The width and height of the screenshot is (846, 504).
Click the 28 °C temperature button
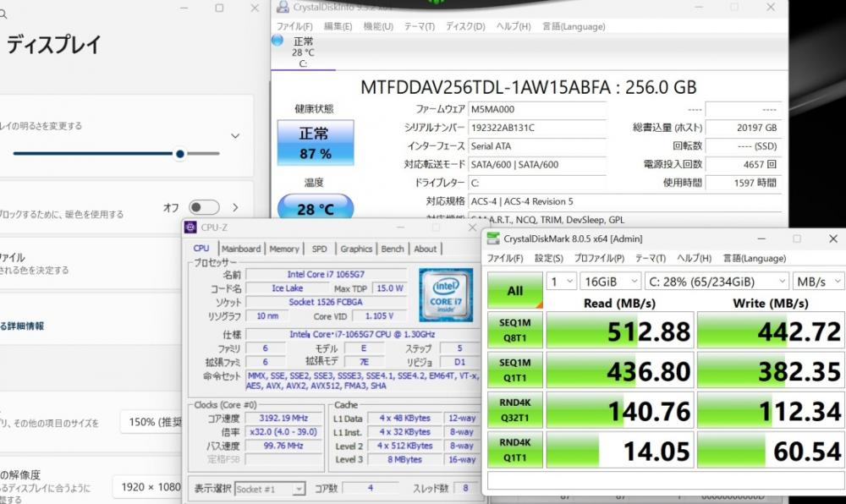point(316,207)
